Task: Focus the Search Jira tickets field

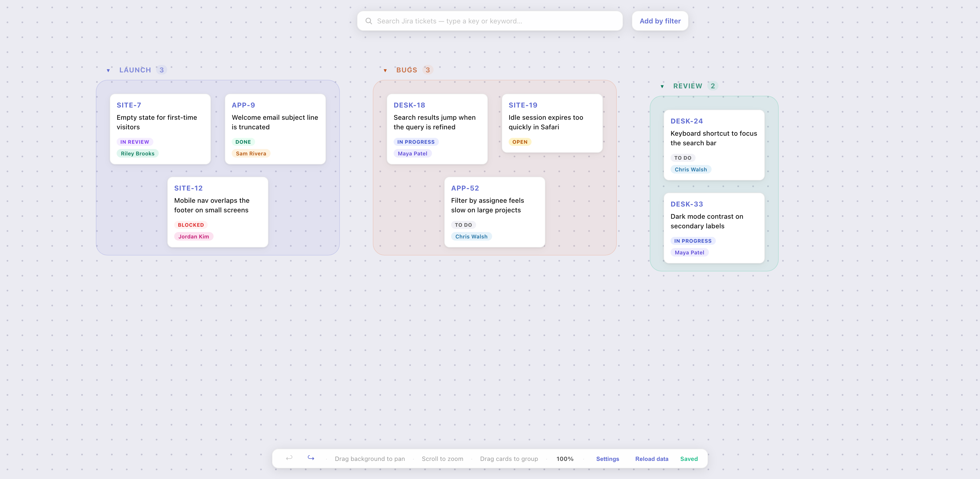Action: [490, 21]
